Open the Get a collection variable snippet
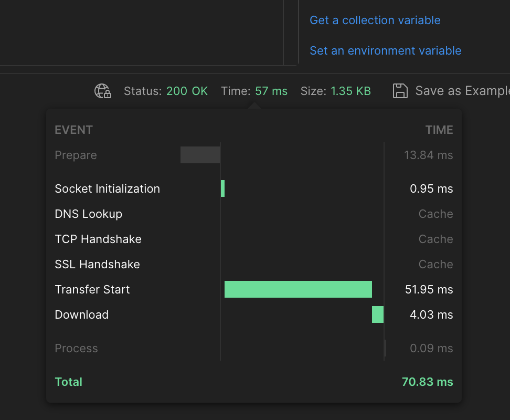Image resolution: width=510 pixels, height=420 pixels. [x=375, y=20]
